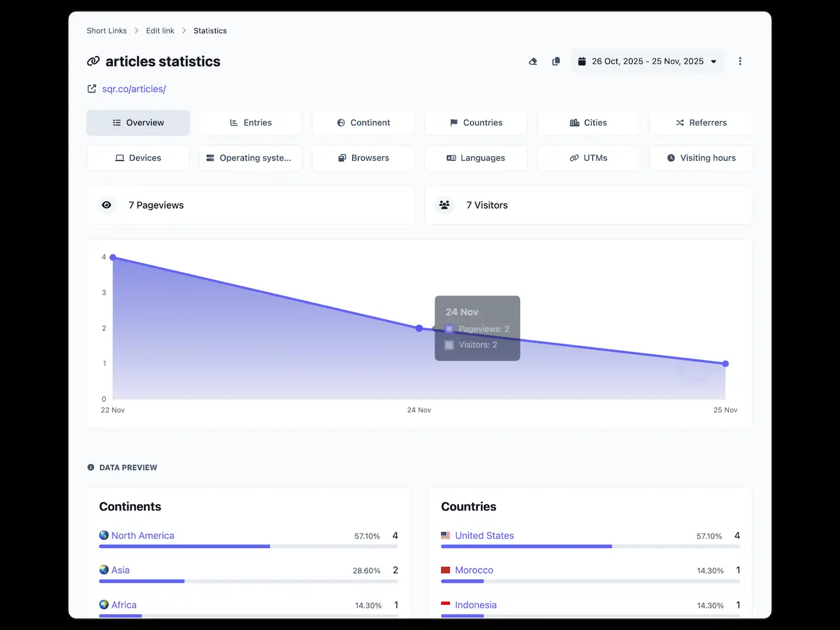Viewport: 840px width, 630px height.
Task: Open the sqr.co/articles/ short link
Action: point(134,89)
